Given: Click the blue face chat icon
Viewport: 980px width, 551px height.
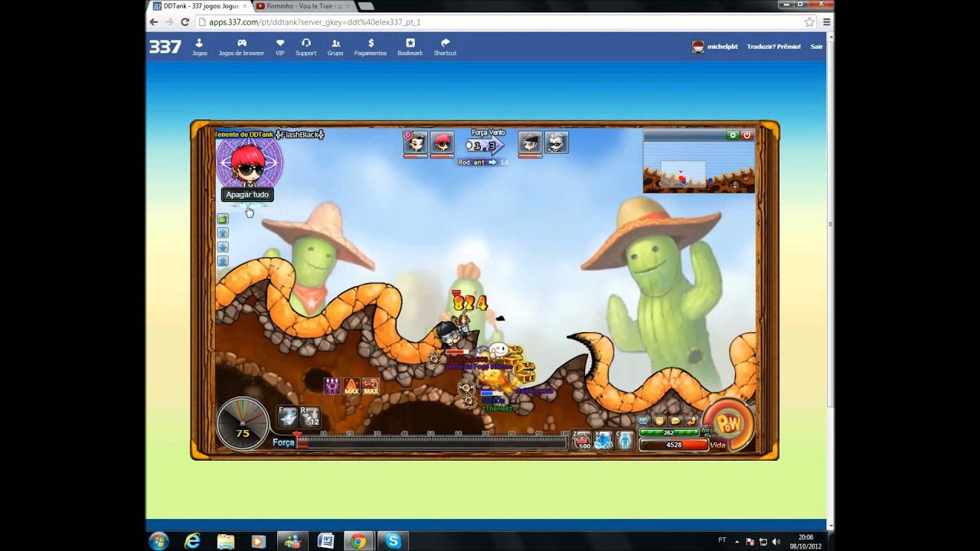Looking at the screenshot, I should pos(644,421).
